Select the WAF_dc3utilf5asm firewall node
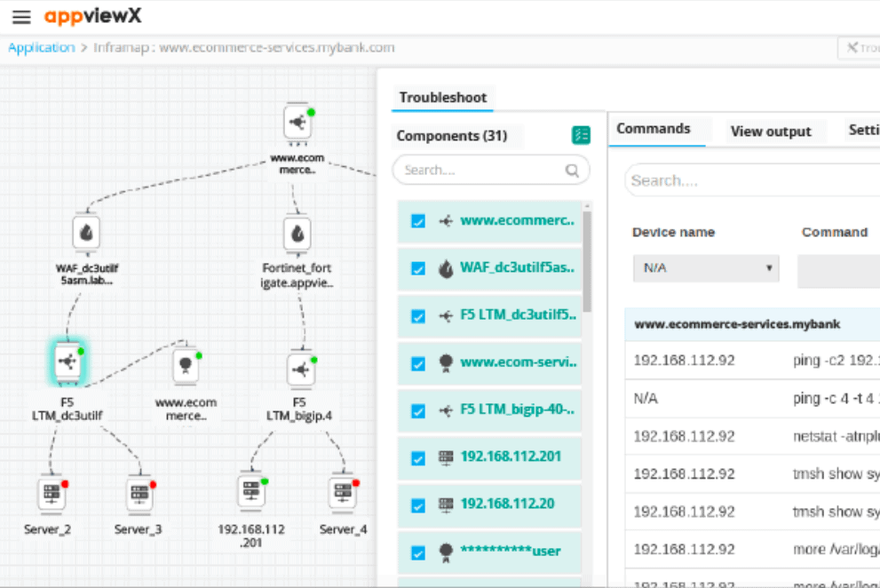 click(86, 232)
